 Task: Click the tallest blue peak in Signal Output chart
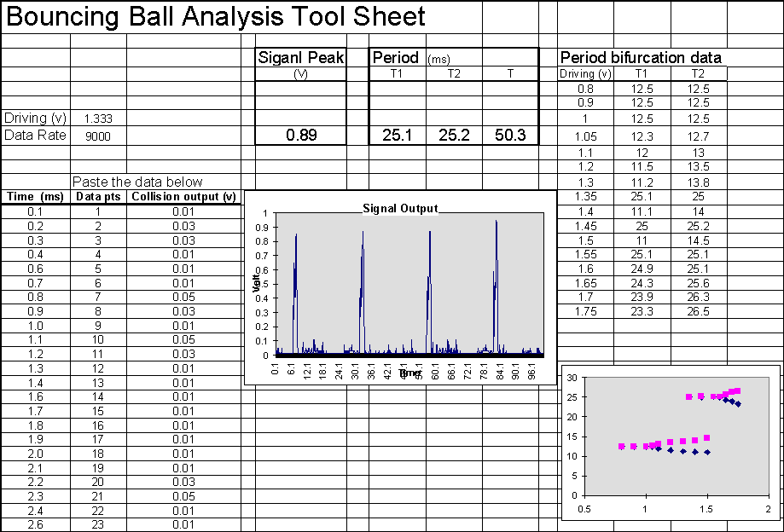coord(496,223)
